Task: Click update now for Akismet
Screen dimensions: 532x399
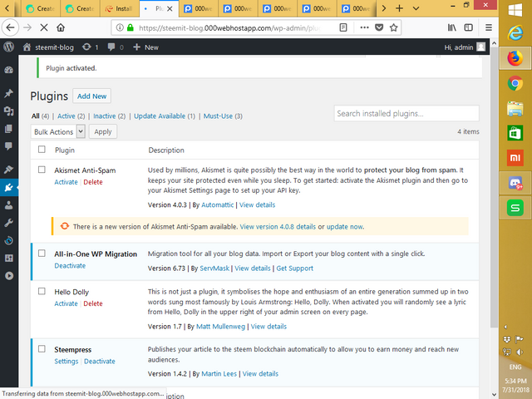Action: pos(345,227)
